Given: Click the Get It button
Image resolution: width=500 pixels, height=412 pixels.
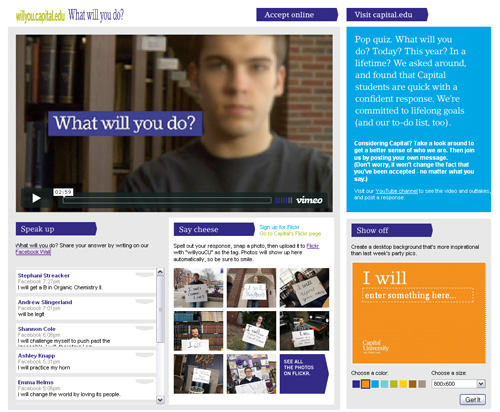Looking at the screenshot, I should coord(473,399).
